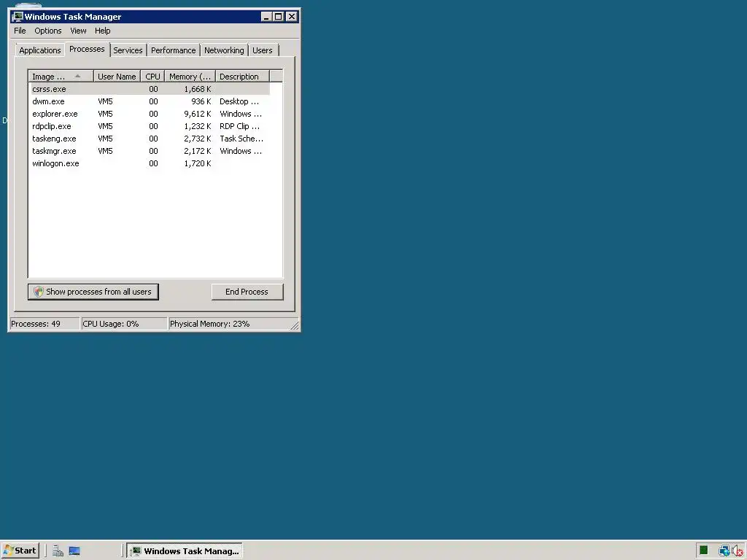Open the Help menu
The width and height of the screenshot is (747, 560).
tap(102, 31)
